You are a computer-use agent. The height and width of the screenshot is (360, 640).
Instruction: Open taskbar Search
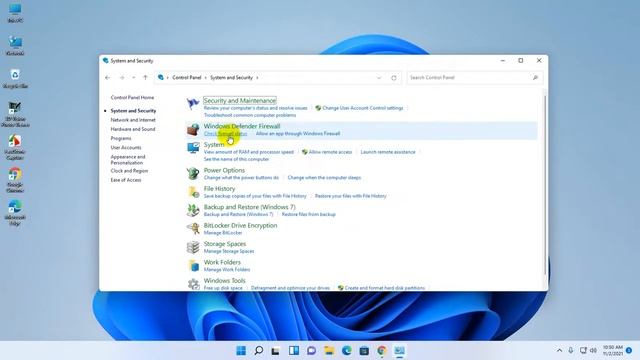point(259,351)
